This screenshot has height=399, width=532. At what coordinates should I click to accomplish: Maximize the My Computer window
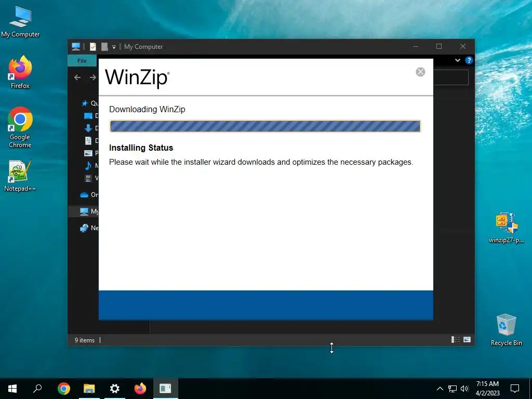click(439, 46)
